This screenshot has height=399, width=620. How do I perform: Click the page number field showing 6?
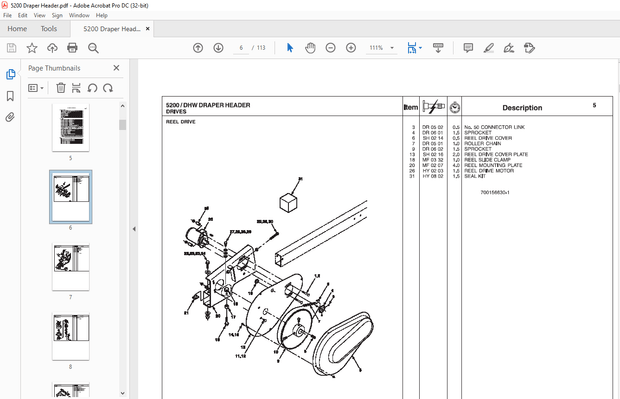tap(241, 48)
